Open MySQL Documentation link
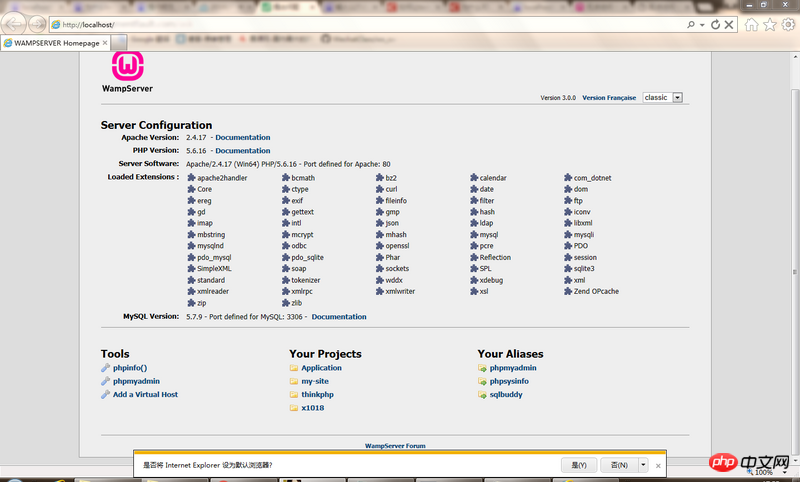800x482 pixels. (339, 317)
